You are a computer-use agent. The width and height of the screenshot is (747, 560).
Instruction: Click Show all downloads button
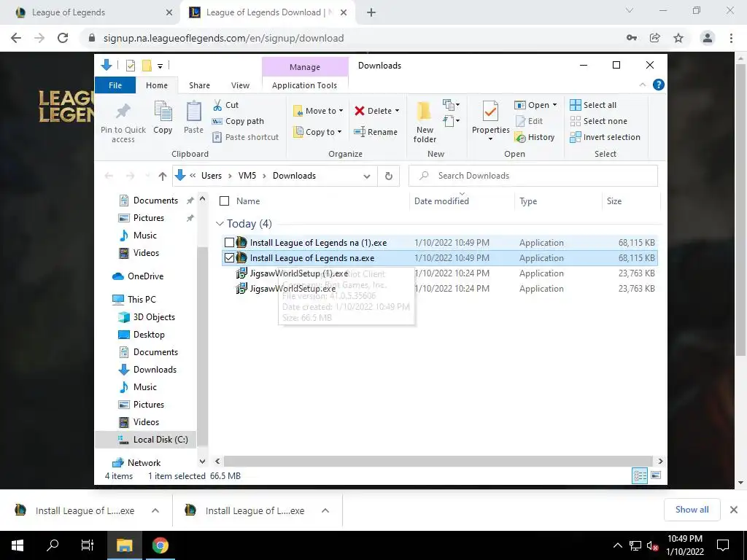[692, 510]
